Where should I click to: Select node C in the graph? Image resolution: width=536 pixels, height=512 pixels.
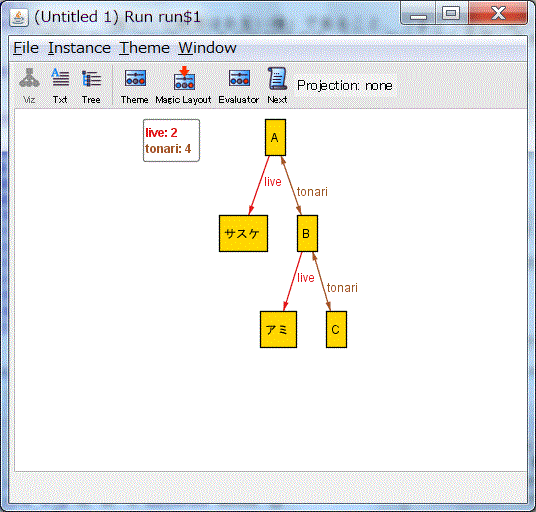336,329
